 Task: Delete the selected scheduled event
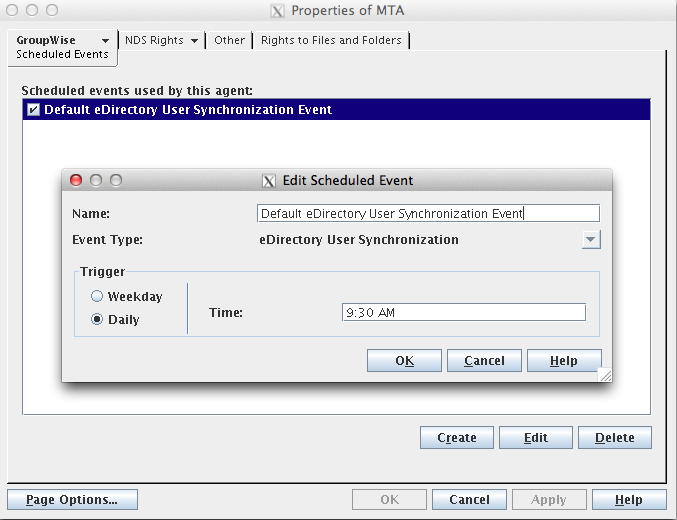coord(615,438)
